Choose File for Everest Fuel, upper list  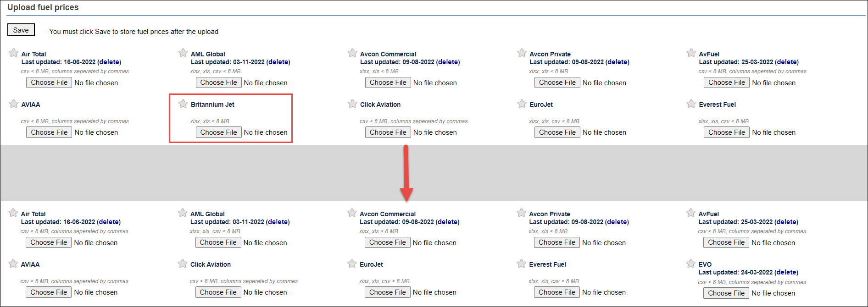[727, 132]
